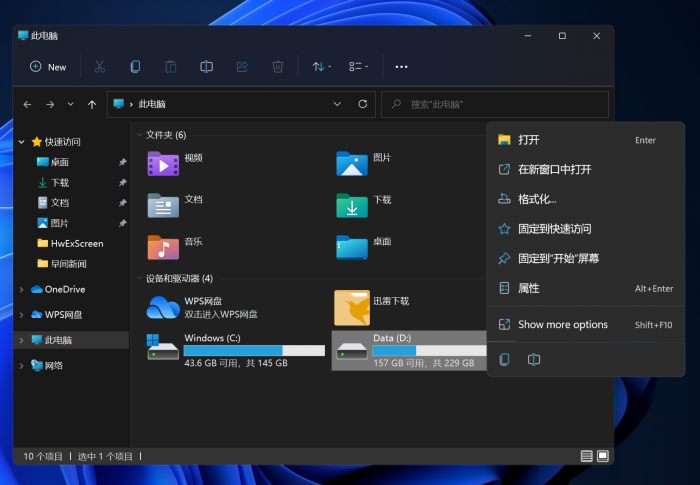The width and height of the screenshot is (700, 485).
Task: Open the three-dots See more menu
Action: coord(401,67)
